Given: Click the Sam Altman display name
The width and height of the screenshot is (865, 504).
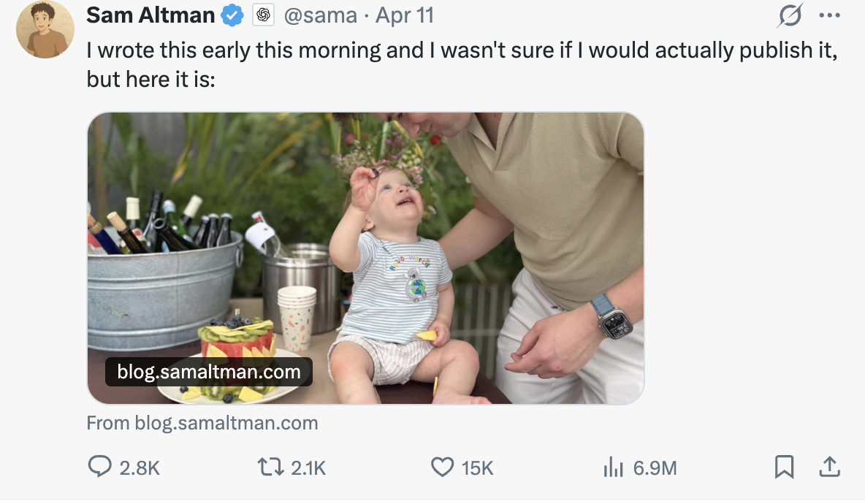Looking at the screenshot, I should [x=150, y=15].
